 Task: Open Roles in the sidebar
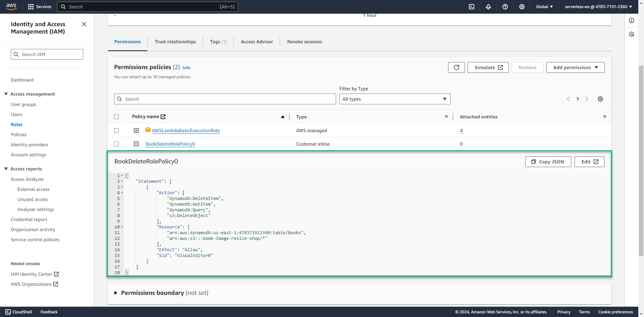pos(17,124)
